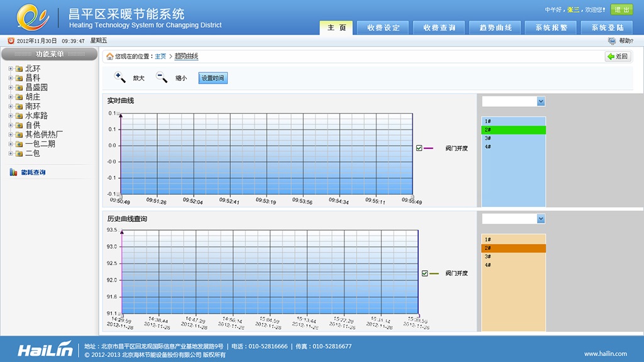Toggle 阀门开度 checkbox in the 历史曲线查询 chart
Image resolution: width=644 pixels, height=362 pixels.
pos(425,273)
